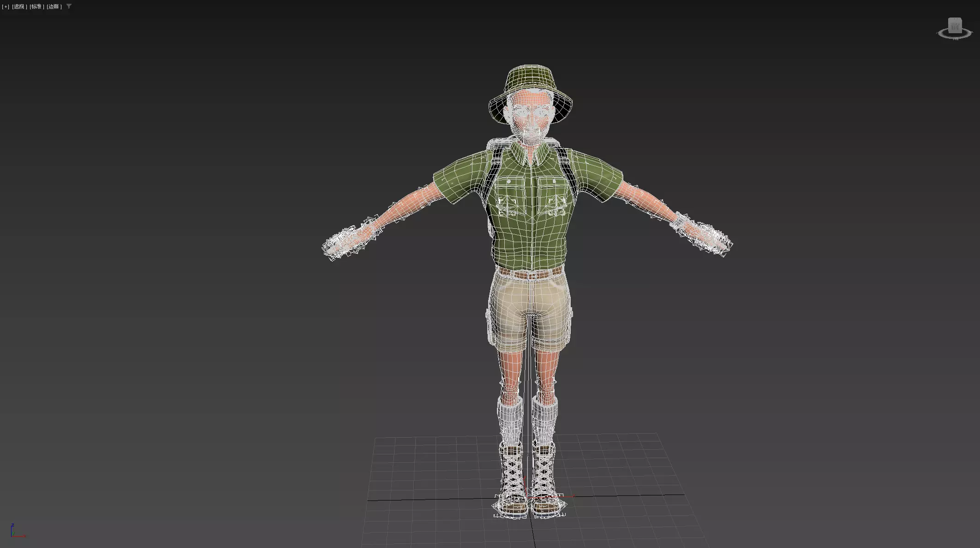Viewport: 980px width, 548px height.
Task: Open the 透视 point-of-view label menu
Action: 19,6
